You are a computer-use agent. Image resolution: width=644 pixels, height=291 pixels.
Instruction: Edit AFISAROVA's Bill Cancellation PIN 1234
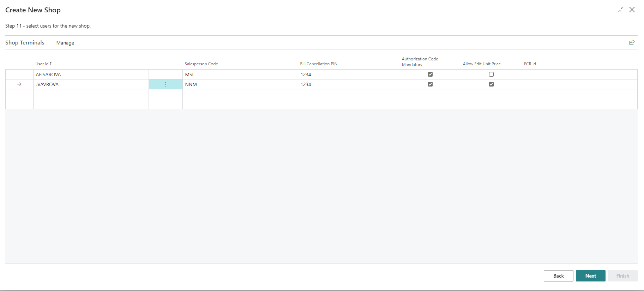[349, 75]
